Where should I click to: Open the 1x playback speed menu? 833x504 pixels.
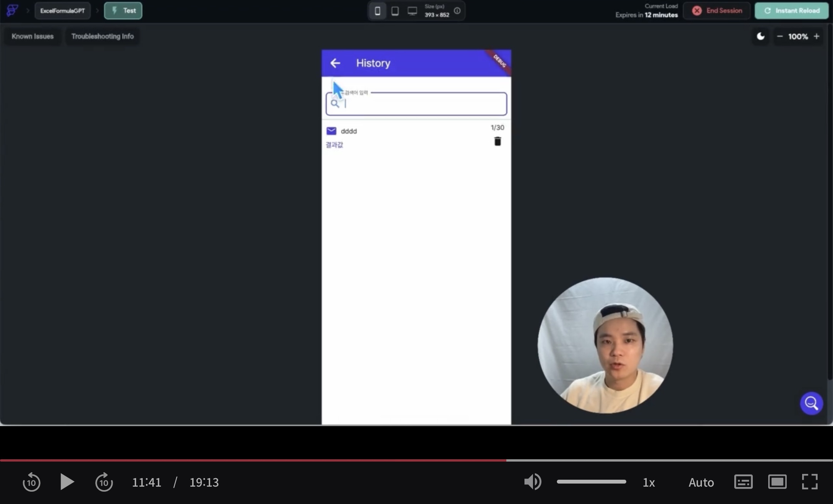click(x=649, y=482)
